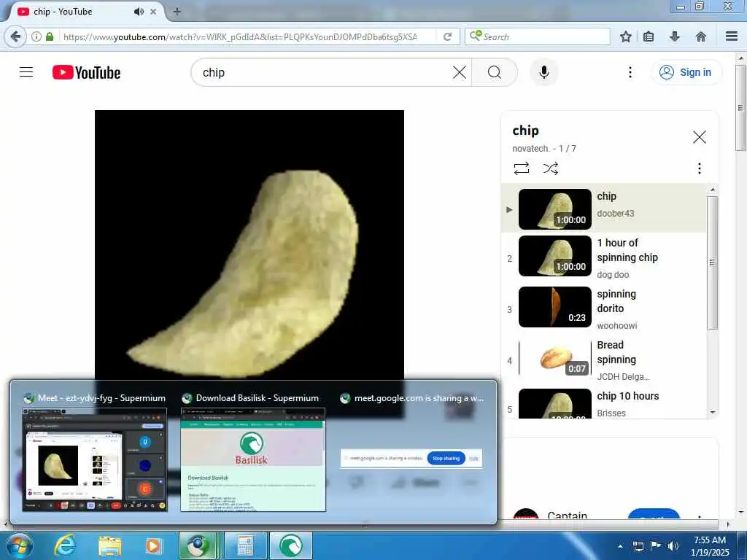
Task: Open the playlist three-dot options menu
Action: pyautogui.click(x=699, y=168)
